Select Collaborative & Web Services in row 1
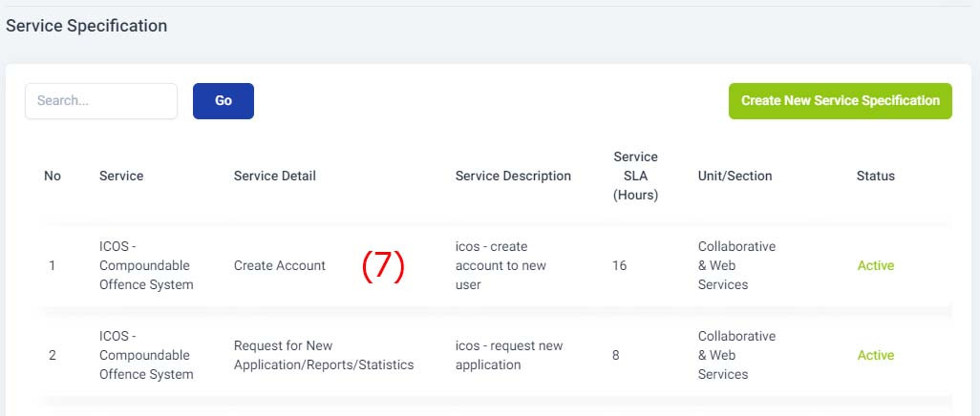The width and height of the screenshot is (980, 416). pyautogui.click(x=736, y=265)
